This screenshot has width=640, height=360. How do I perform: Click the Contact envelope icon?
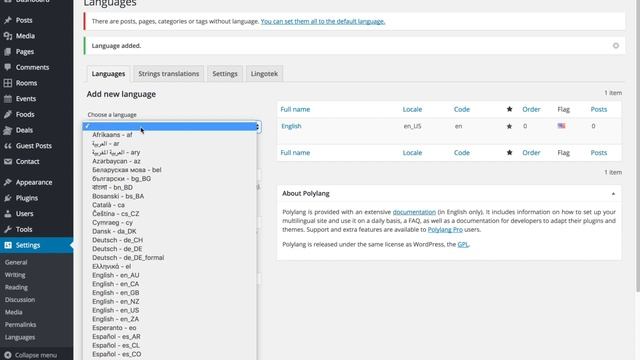click(x=8, y=162)
